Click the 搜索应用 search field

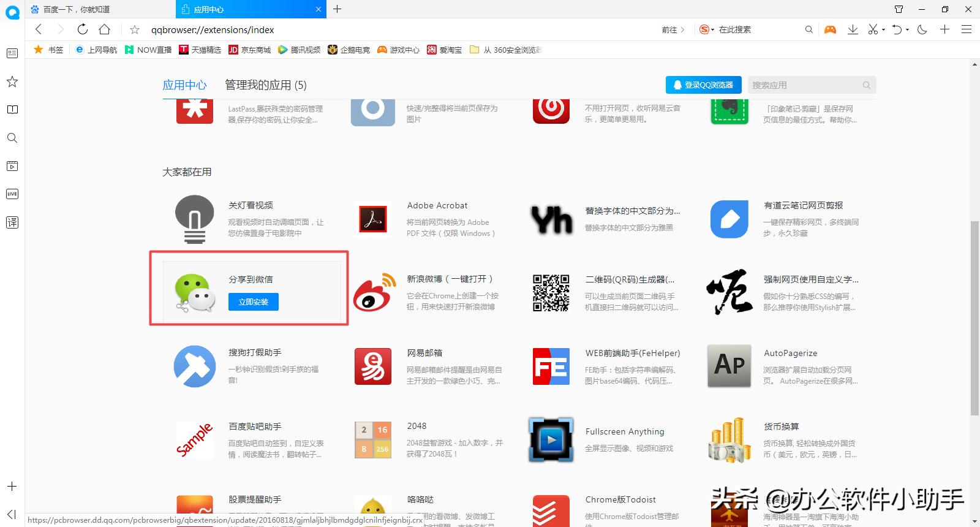pos(812,85)
